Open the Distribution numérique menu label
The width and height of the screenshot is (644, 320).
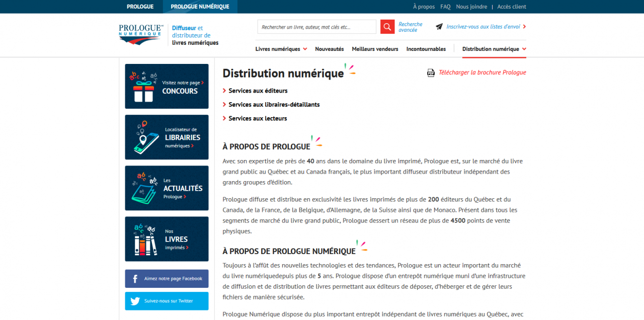[491, 49]
